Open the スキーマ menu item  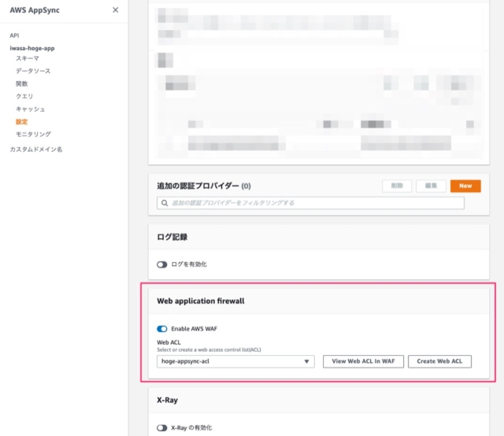[x=28, y=58]
